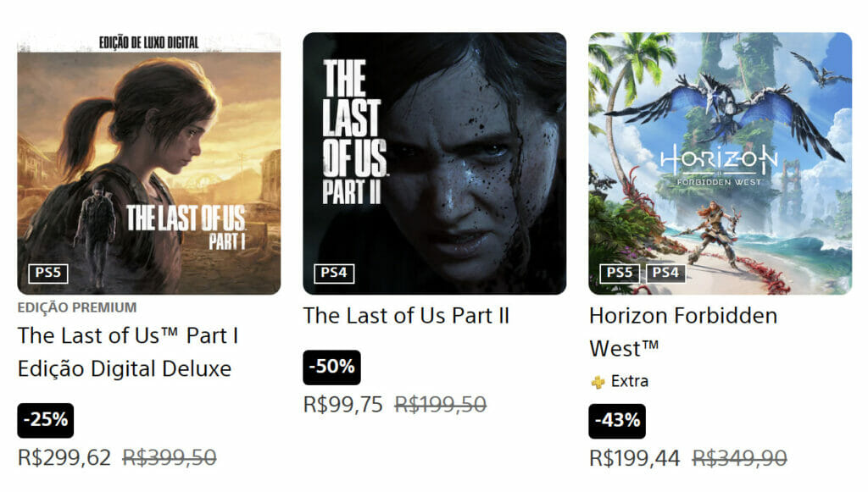
Task: Click the Edição Premium label
Action: pyautogui.click(x=77, y=307)
